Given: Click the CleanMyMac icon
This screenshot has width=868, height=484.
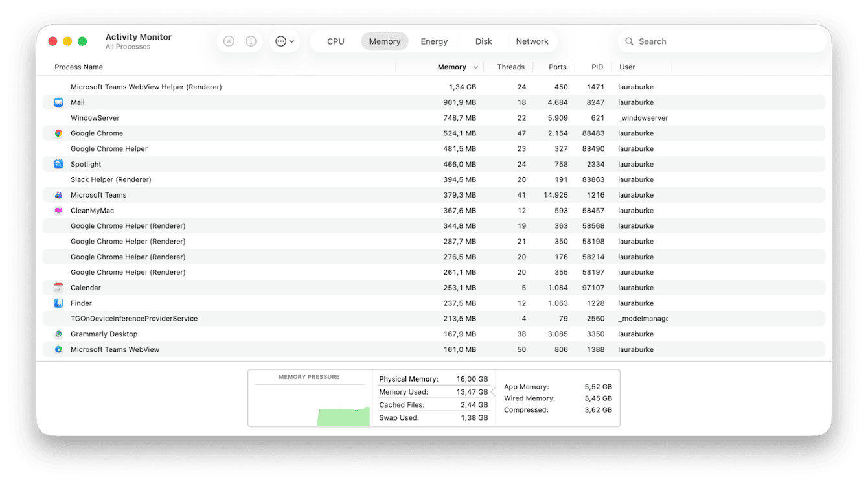Looking at the screenshot, I should 58,210.
